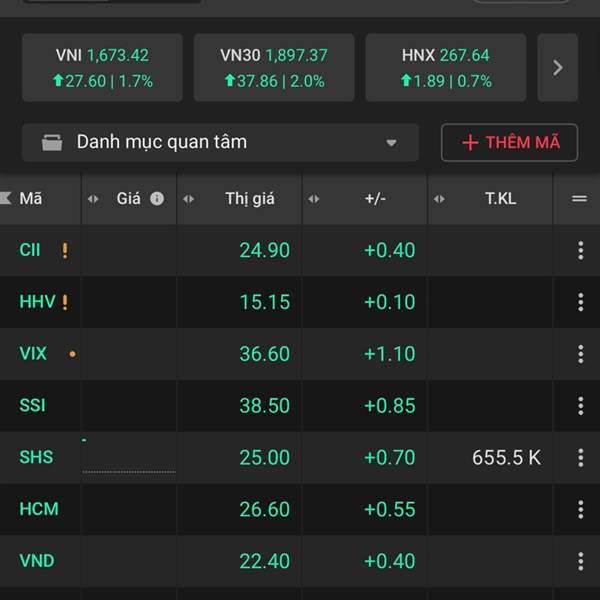Select the HCM ticker symbol
The image size is (600, 600).
[39, 510]
